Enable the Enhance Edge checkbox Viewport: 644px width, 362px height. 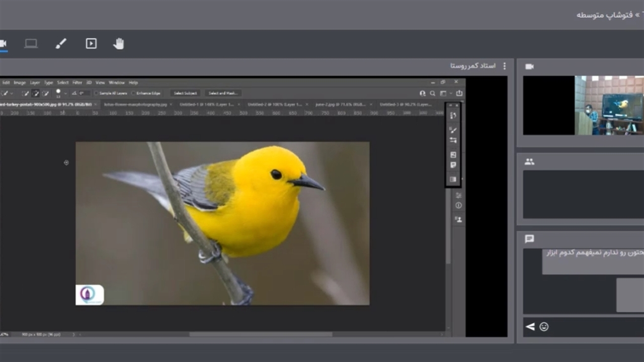click(133, 93)
